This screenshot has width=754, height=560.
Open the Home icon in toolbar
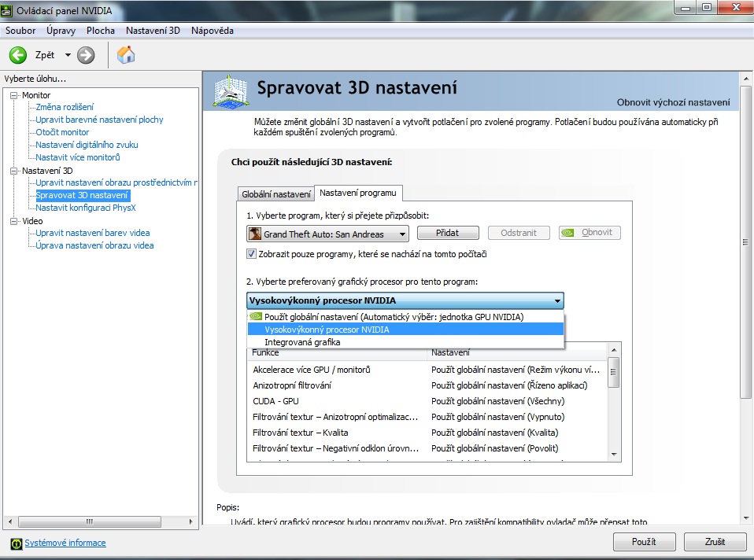point(126,55)
